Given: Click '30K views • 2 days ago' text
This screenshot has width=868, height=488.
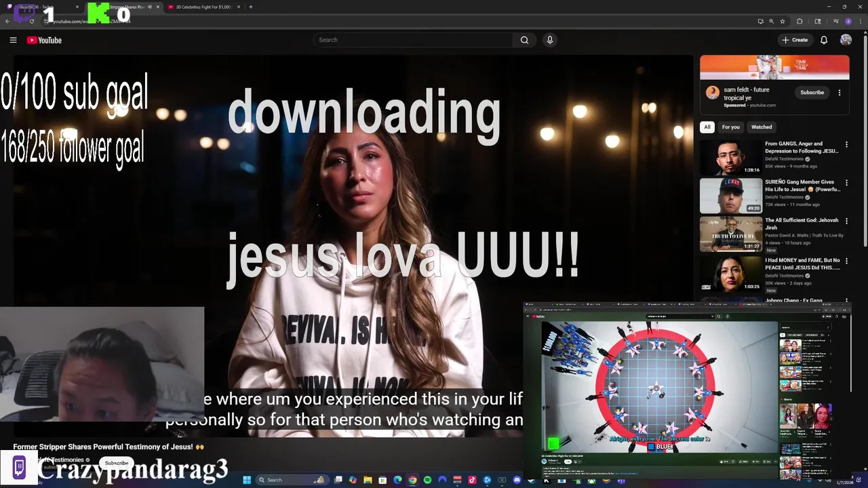Looking at the screenshot, I should pyautogui.click(x=788, y=283).
